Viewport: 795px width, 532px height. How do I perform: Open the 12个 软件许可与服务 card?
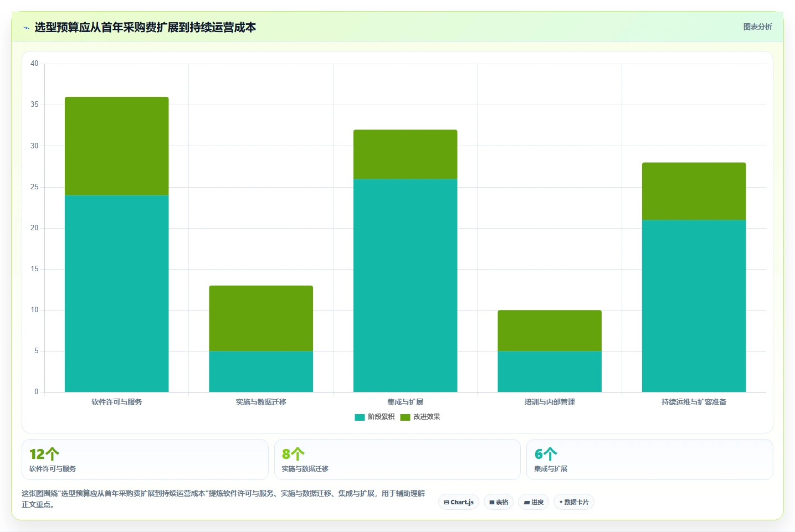click(x=145, y=459)
